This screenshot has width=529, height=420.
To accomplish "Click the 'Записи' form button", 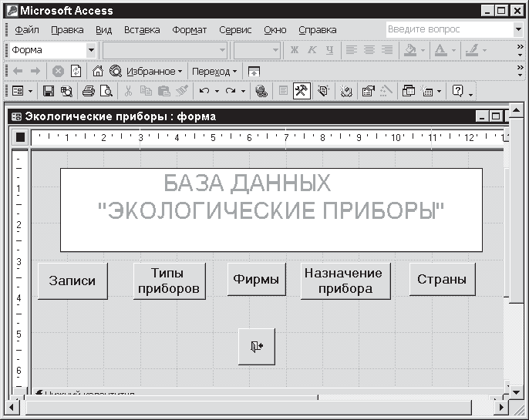I will 72,281.
